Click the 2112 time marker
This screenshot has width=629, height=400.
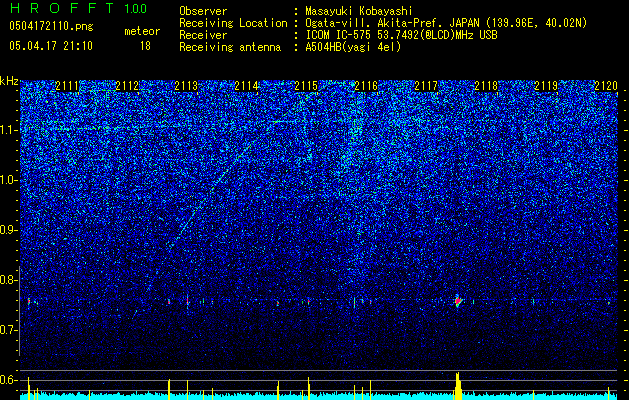coord(127,86)
